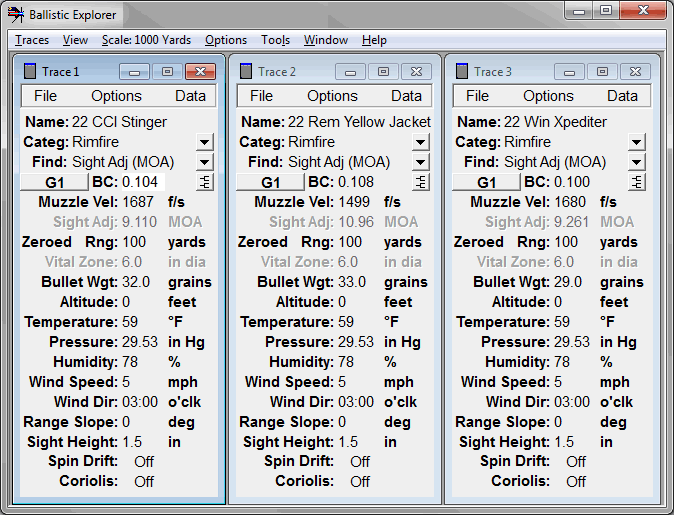
Task: Expand Find dropdown in Trace 3
Action: point(637,162)
